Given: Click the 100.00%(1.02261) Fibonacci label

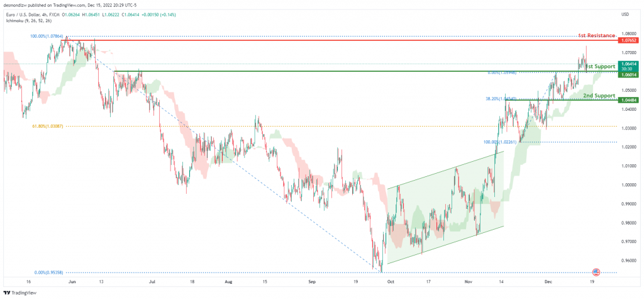Looking at the screenshot, I should 499,142.
